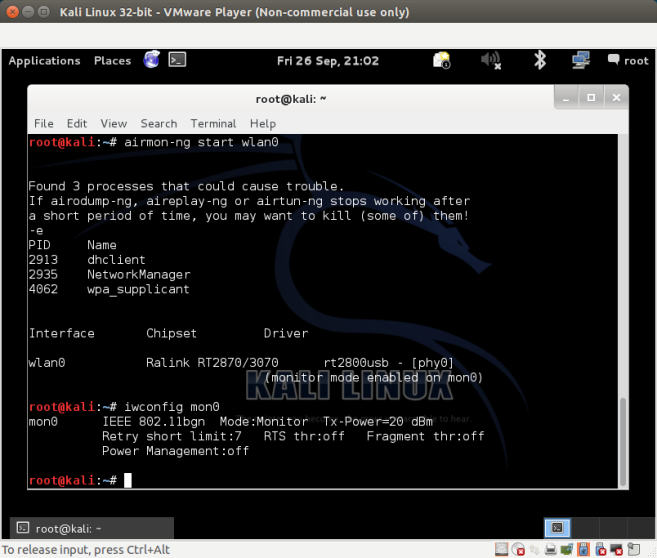Image resolution: width=657 pixels, height=558 pixels.
Task: Select the active workspace in workspace switcher
Action: pos(558,527)
